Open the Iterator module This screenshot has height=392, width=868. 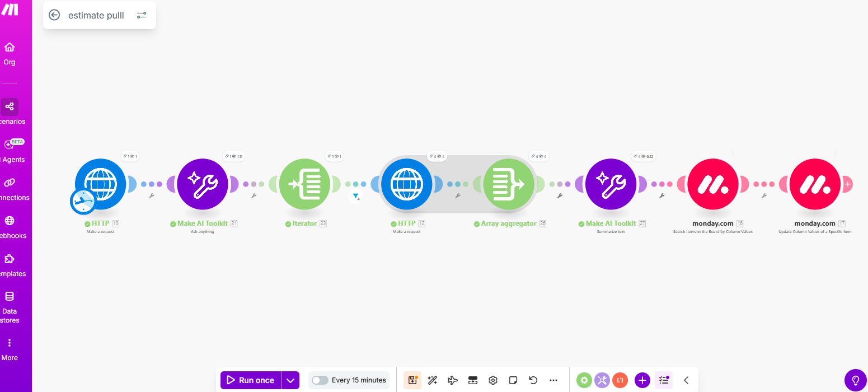(305, 184)
